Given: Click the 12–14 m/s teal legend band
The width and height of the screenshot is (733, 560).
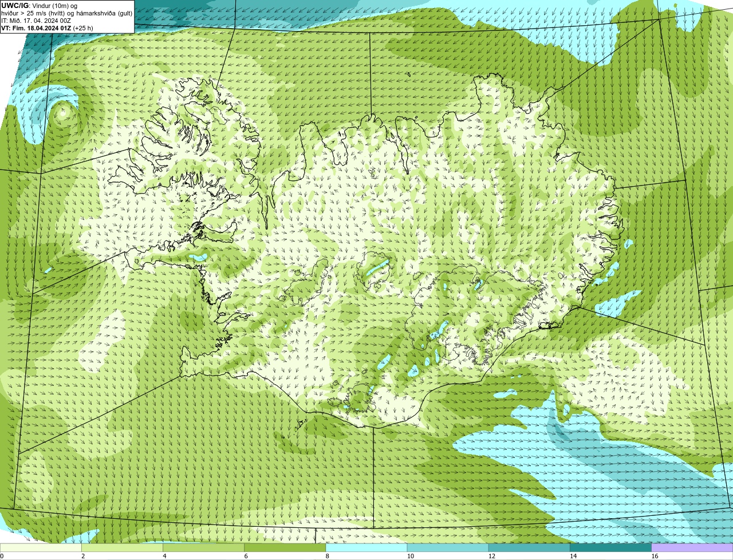Looking at the screenshot, I should pyautogui.click(x=529, y=548).
